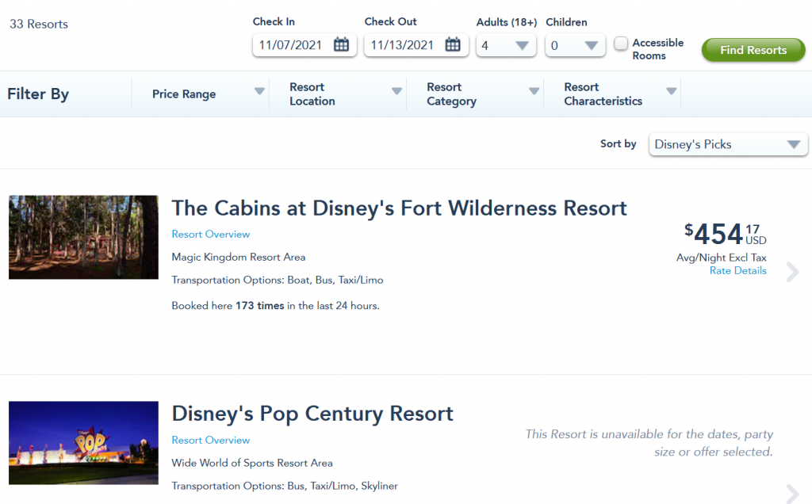Open Resort Overview for Fort Wilderness Cabins
Image resolution: width=812 pixels, height=504 pixels.
coord(211,234)
